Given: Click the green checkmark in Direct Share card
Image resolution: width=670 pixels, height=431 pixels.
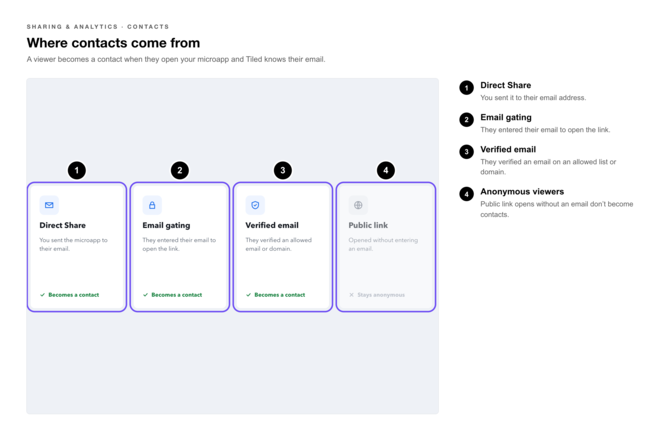Looking at the screenshot, I should click(42, 295).
